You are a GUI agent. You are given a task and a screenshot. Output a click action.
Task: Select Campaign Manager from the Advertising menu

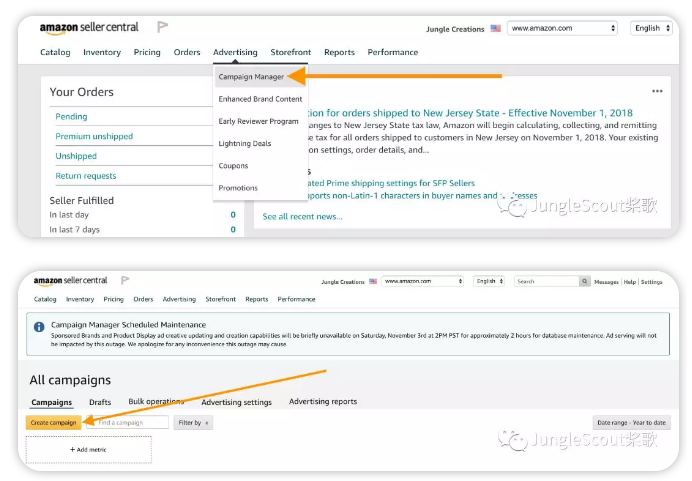point(251,76)
